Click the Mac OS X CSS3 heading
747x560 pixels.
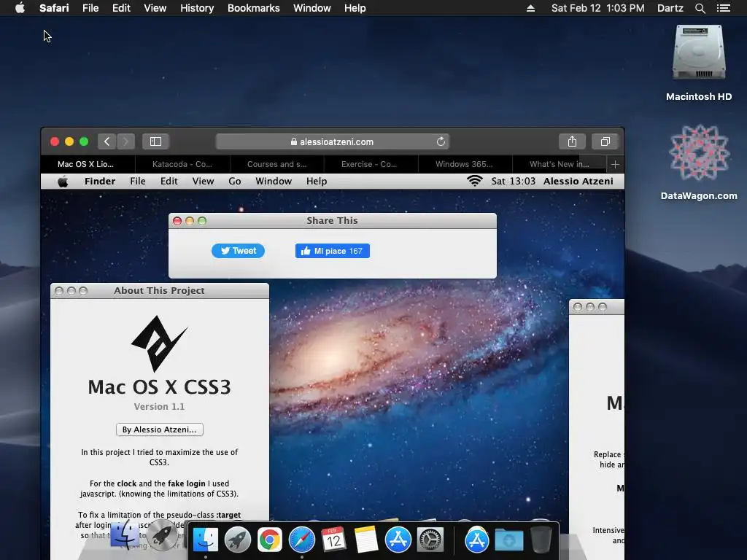click(159, 387)
